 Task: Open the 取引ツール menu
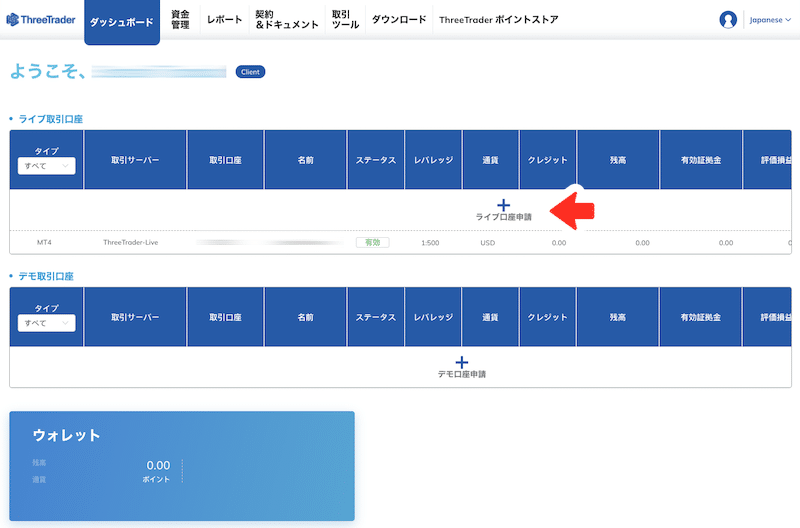[345, 19]
